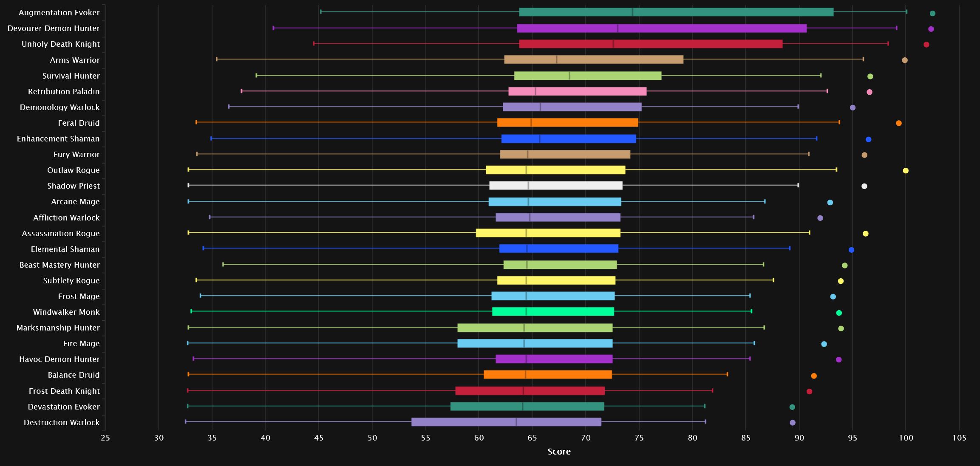Screen dimensions: 980x466
Task: Click the 65 tick label on axis
Action: pos(532,438)
